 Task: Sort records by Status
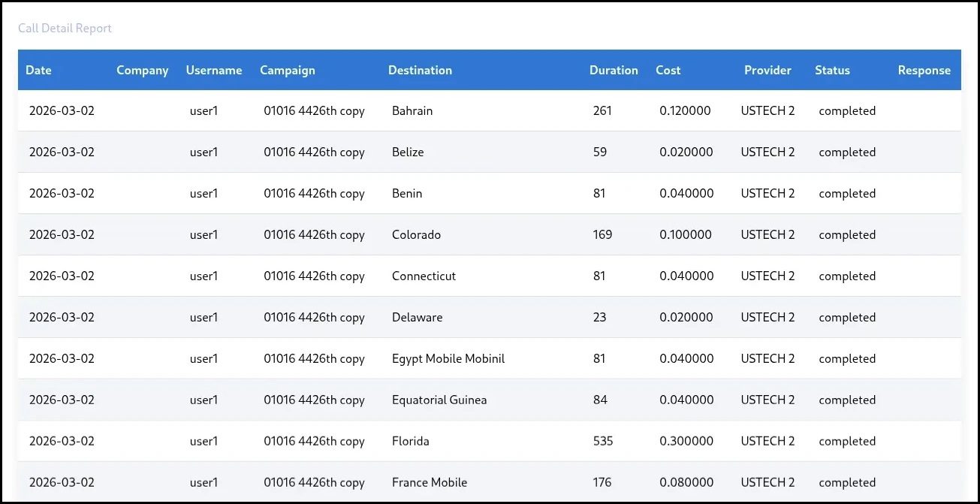click(x=832, y=70)
